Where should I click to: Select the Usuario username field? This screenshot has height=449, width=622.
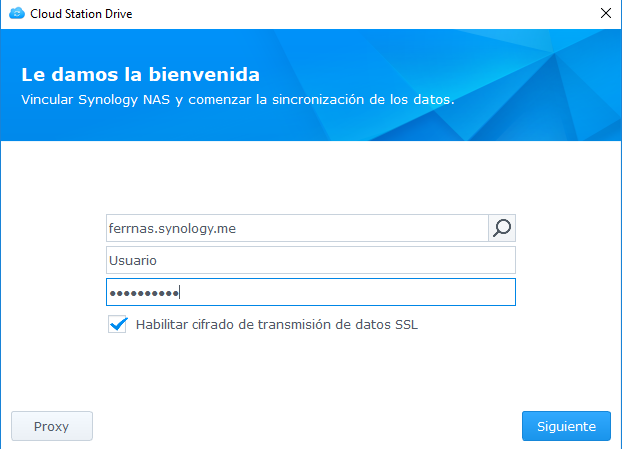(311, 260)
